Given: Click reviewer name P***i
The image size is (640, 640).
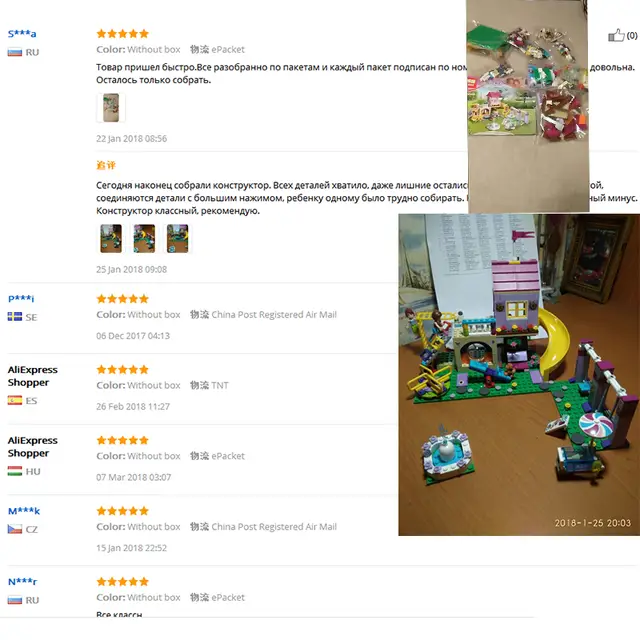Looking at the screenshot, I should point(21,298).
